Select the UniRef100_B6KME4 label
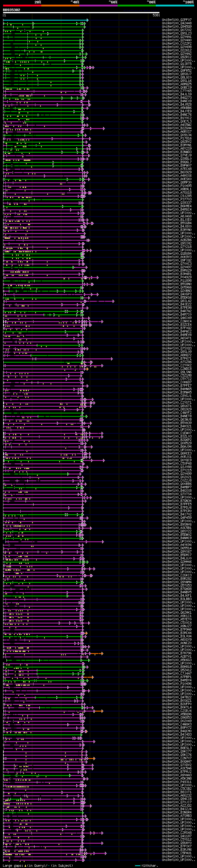The image size is (197, 868). (177, 206)
